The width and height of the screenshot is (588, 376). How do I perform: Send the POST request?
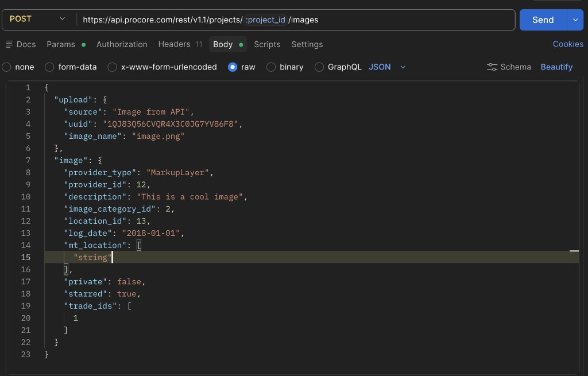coord(543,20)
